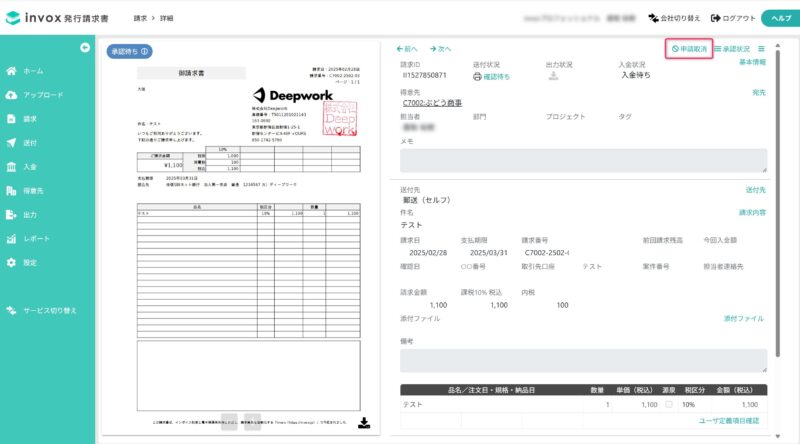The image size is (800, 444).
Task: Click ログアウト in the header
Action: pos(733,18)
